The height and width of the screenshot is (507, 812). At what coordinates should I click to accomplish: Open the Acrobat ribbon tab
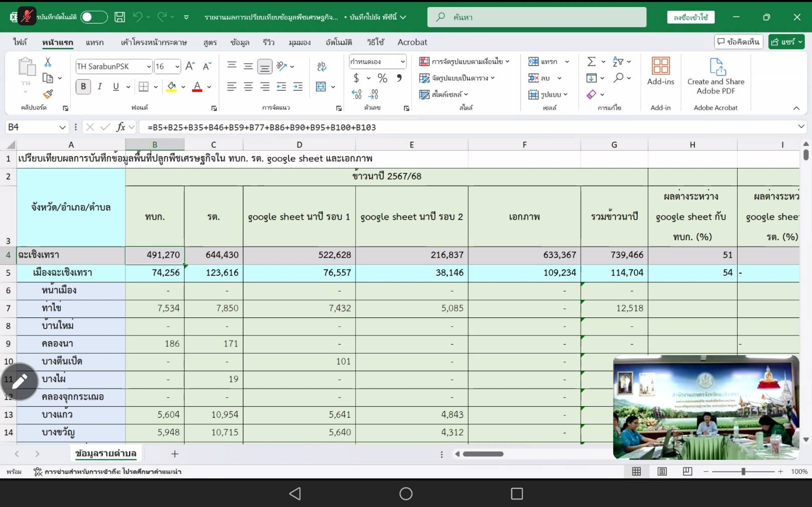412,42
